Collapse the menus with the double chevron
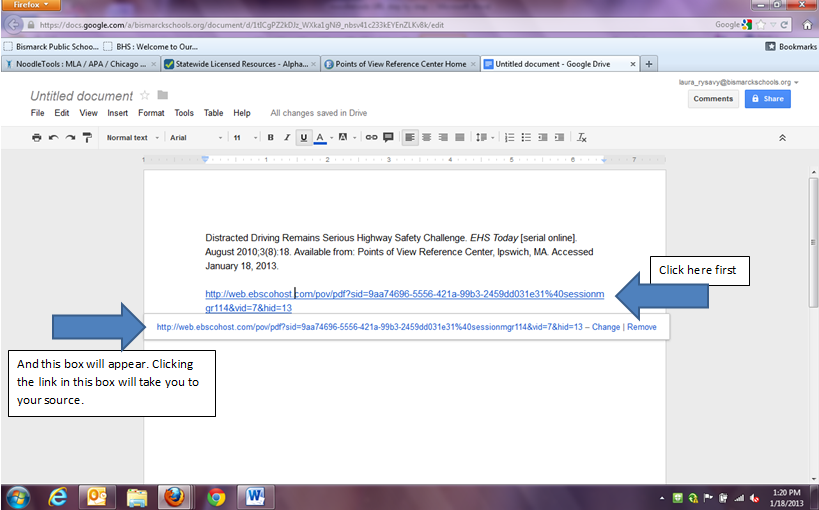The height and width of the screenshot is (510, 819). (x=782, y=138)
